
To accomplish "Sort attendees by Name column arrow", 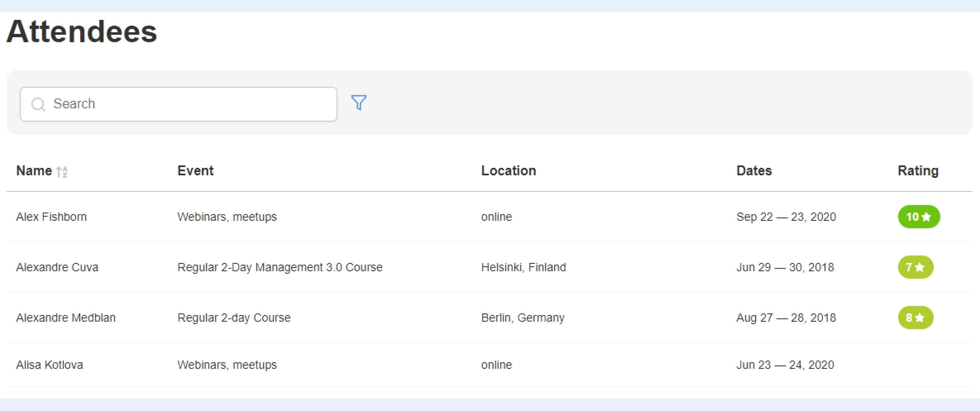I will pos(62,172).
